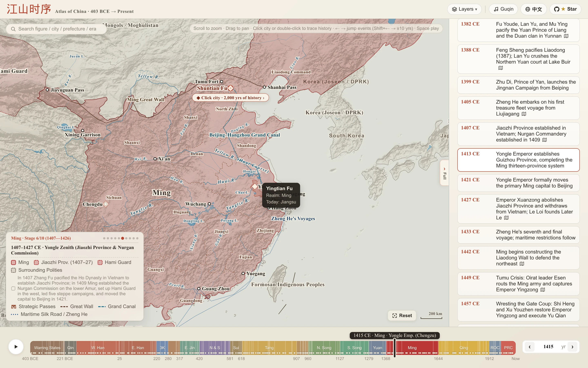Select the first Ming stage dot
Image resolution: width=588 pixels, height=368 pixels.
coord(104,238)
